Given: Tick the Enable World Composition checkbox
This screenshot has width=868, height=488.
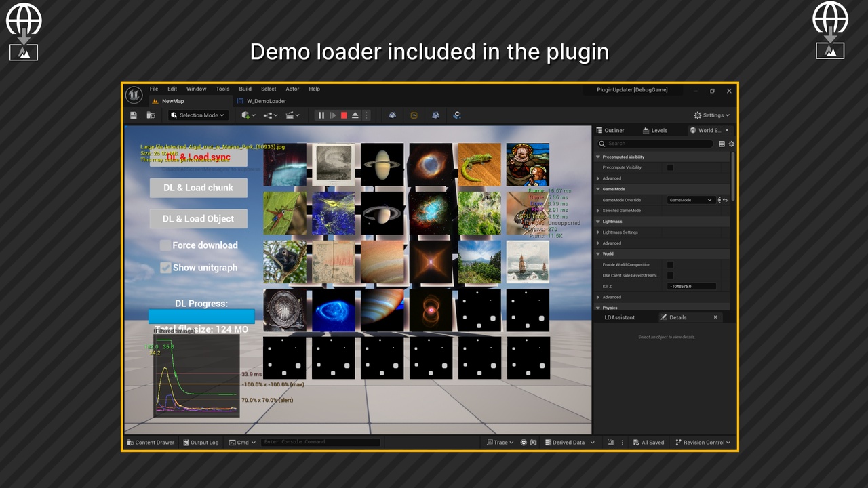Looking at the screenshot, I should (670, 265).
